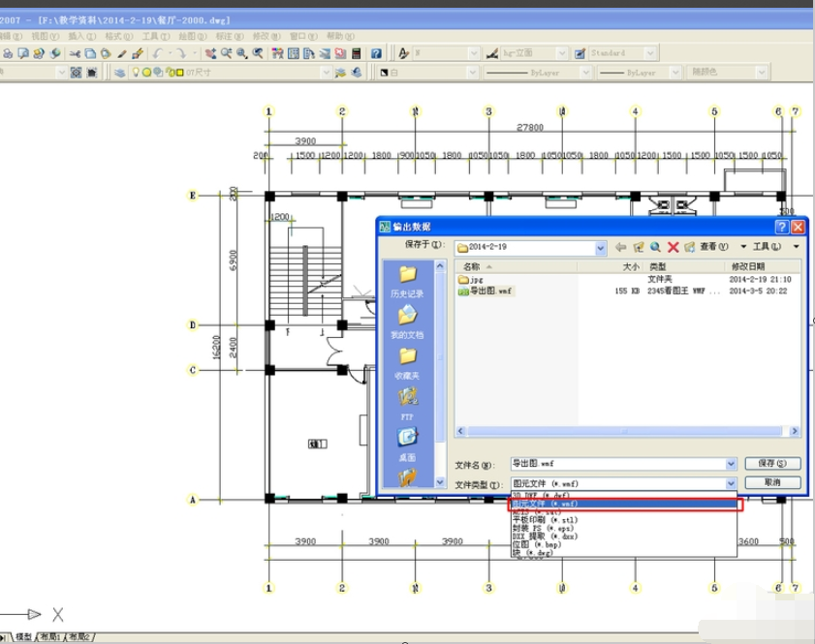The width and height of the screenshot is (815, 644).
Task: Click the Plot Preview icon
Action: tap(23, 53)
